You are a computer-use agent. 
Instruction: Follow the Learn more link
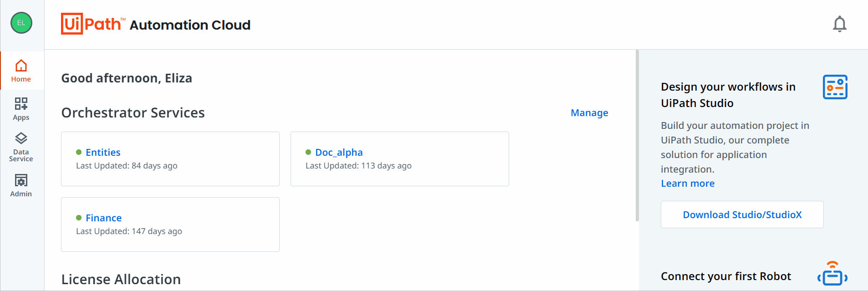688,184
